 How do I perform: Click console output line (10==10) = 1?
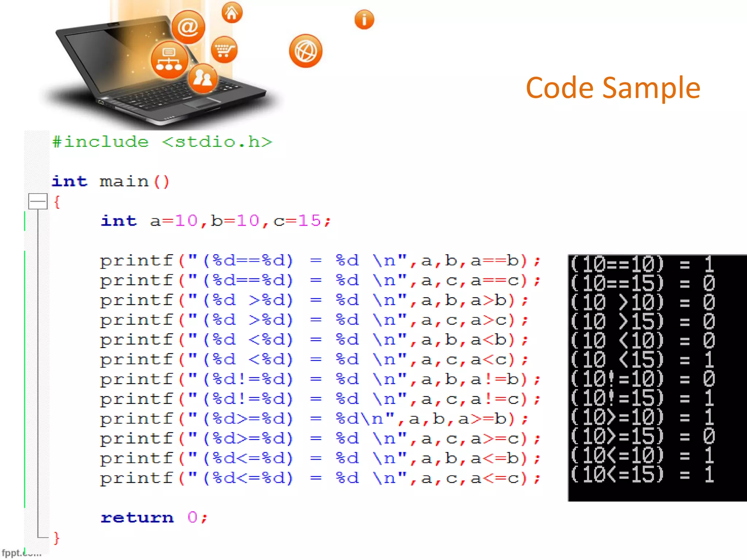coord(642,264)
